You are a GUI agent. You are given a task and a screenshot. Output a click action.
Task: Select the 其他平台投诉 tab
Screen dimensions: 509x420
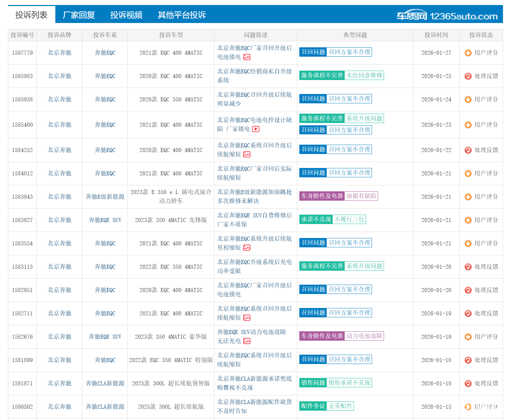coord(182,15)
